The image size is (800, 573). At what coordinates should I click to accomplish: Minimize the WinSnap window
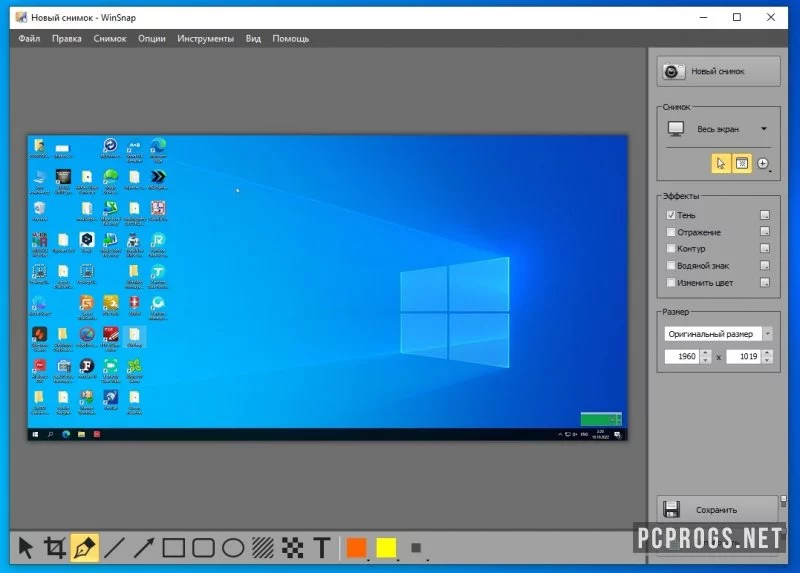click(x=703, y=17)
